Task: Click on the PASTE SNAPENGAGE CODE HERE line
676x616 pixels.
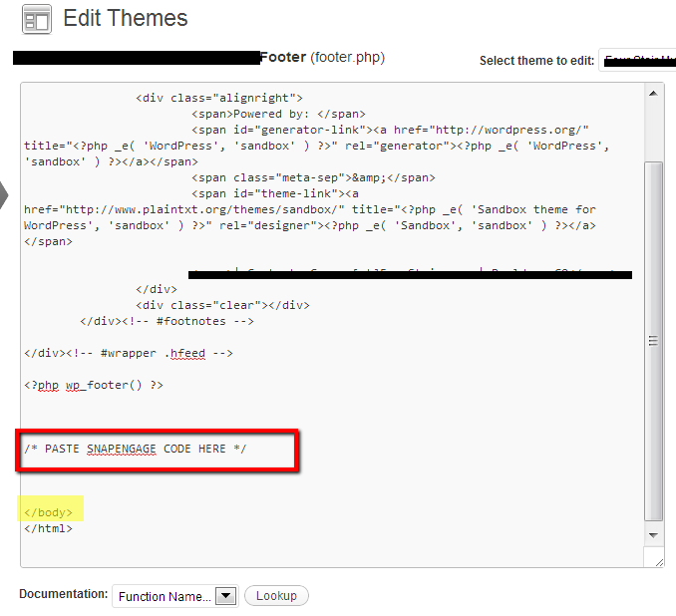Action: pos(136,449)
